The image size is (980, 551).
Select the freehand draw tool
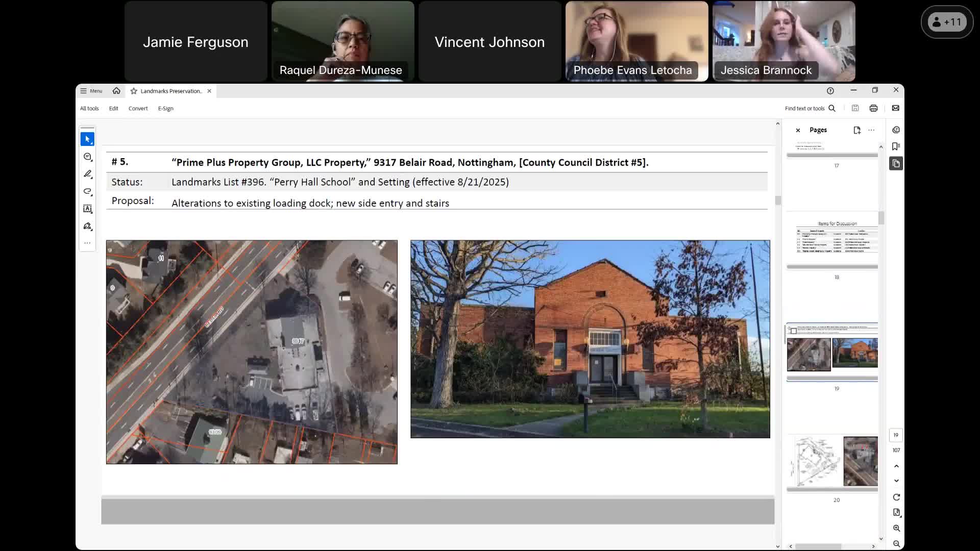(x=87, y=191)
